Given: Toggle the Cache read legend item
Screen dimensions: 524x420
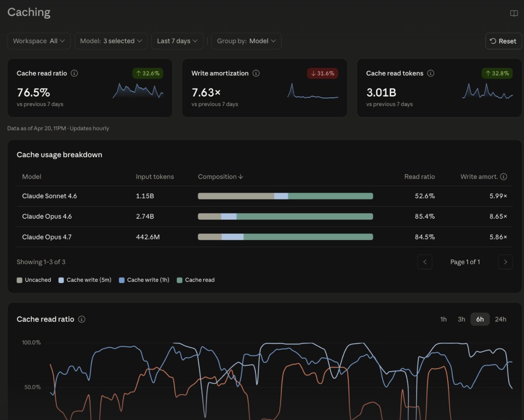Looking at the screenshot, I should click(196, 280).
